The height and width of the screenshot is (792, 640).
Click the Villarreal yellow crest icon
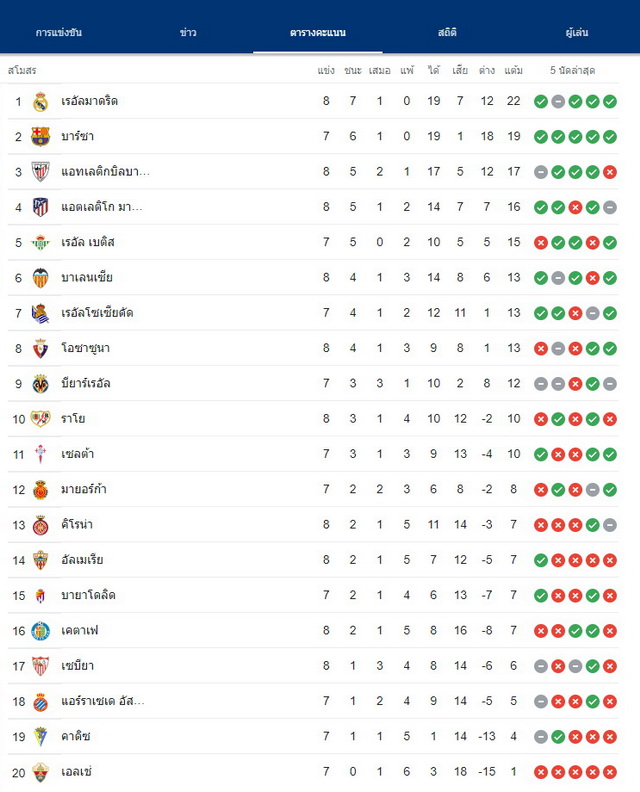pos(40,384)
